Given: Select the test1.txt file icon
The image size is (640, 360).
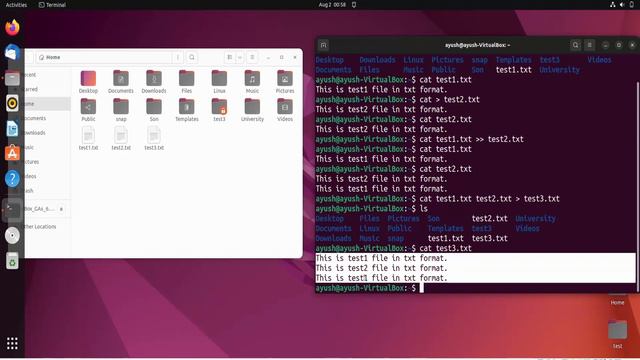Looking at the screenshot, I should [x=88, y=135].
